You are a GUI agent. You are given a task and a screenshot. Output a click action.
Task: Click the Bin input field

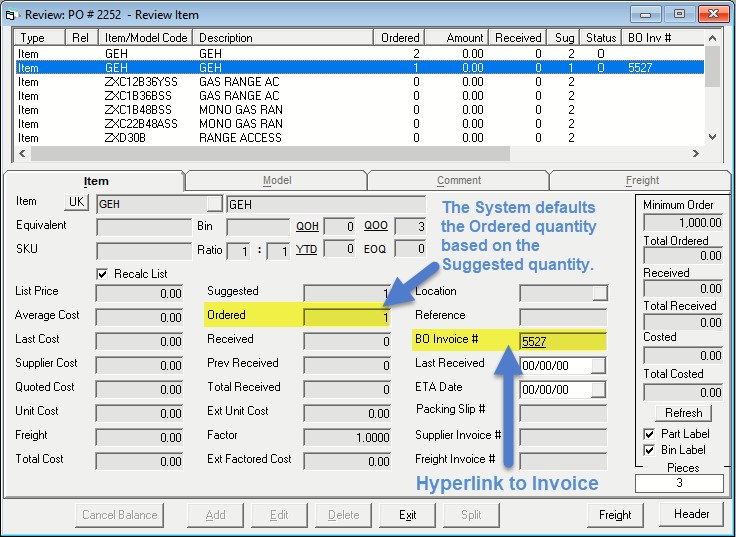258,227
